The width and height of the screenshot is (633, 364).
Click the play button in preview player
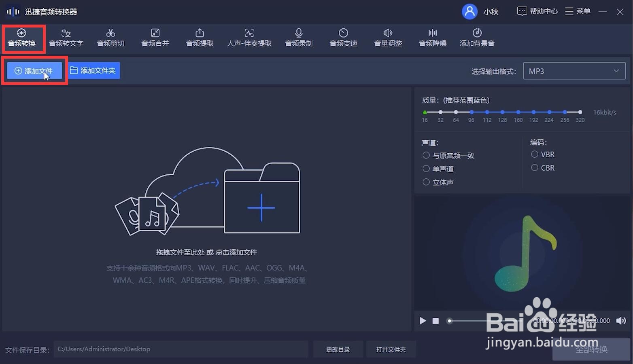pyautogui.click(x=423, y=321)
